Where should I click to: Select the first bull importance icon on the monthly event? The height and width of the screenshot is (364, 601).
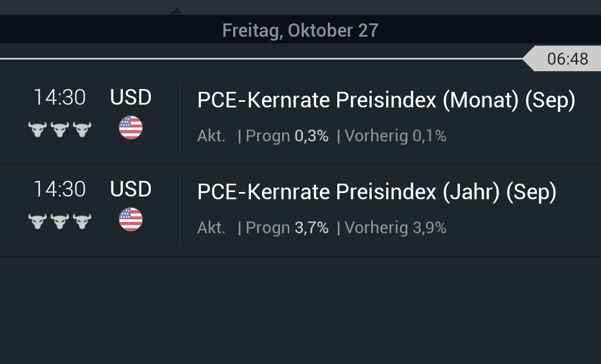[x=38, y=130]
